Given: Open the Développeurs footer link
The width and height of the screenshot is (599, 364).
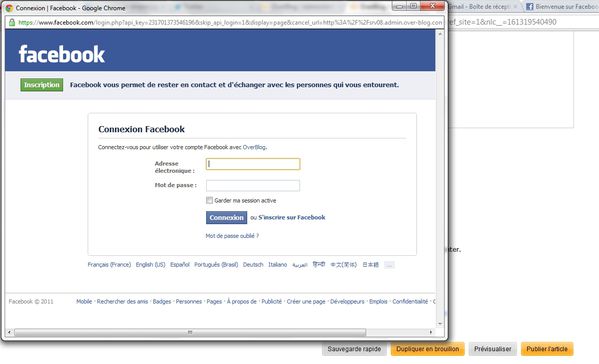Looking at the screenshot, I should tap(347, 301).
